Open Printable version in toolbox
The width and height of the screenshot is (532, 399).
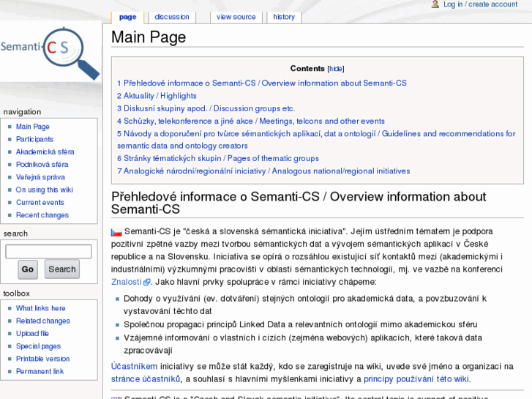tap(42, 359)
